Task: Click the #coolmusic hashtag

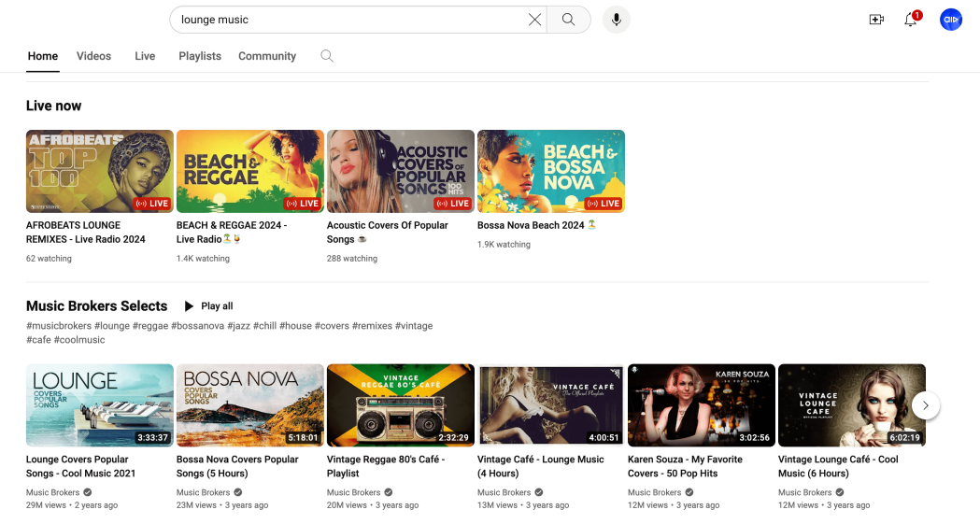Action: tap(79, 340)
